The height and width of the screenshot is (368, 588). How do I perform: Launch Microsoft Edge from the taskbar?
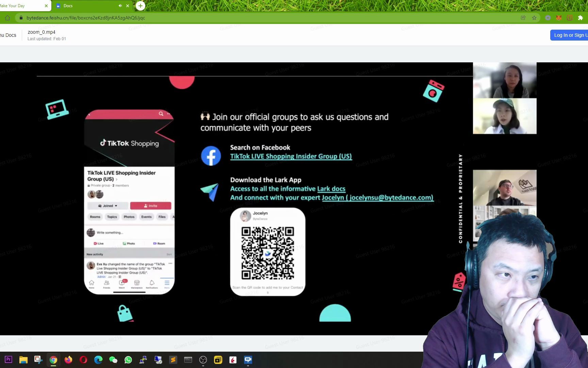point(98,359)
